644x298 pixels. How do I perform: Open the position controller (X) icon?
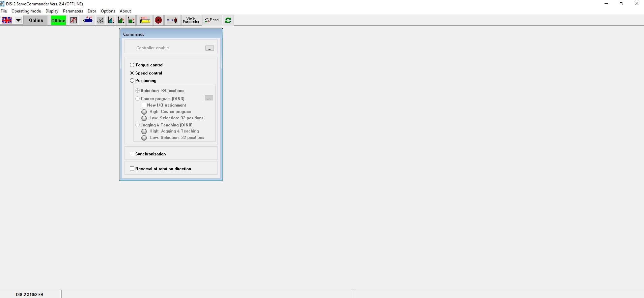tap(131, 20)
